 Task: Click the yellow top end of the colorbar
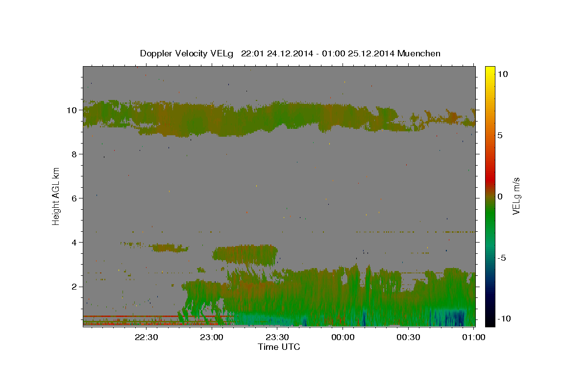coord(490,71)
